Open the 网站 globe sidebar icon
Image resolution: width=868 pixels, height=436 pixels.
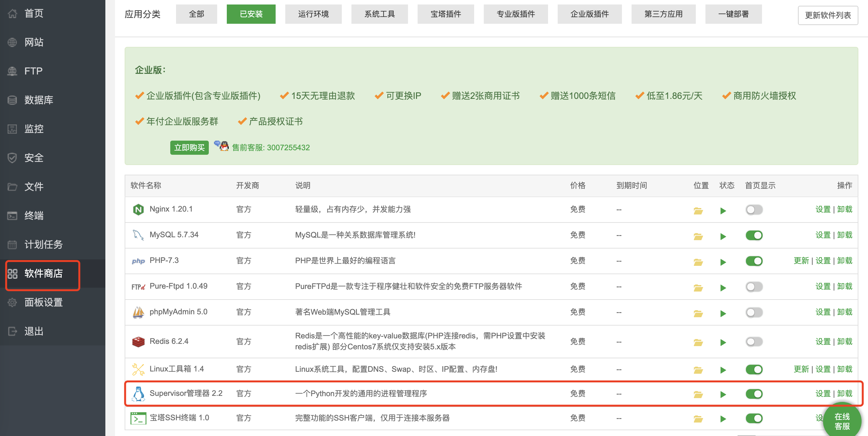(x=12, y=42)
